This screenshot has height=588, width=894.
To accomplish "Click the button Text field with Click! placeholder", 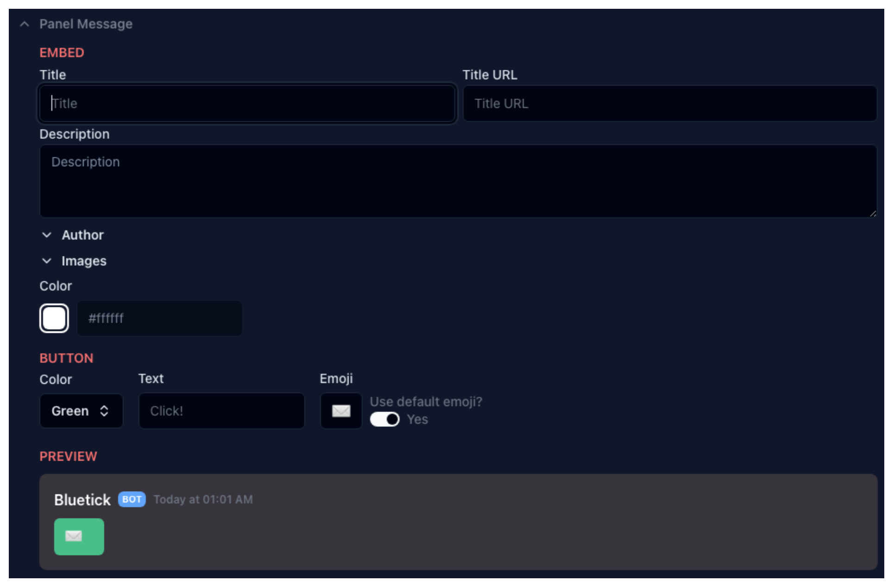I will tap(221, 411).
